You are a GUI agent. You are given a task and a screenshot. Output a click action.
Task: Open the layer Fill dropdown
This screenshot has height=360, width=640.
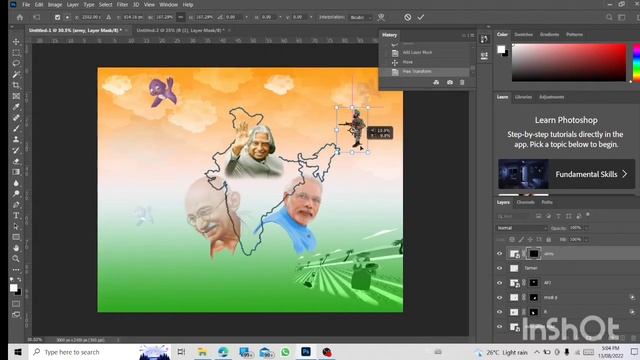(x=586, y=240)
